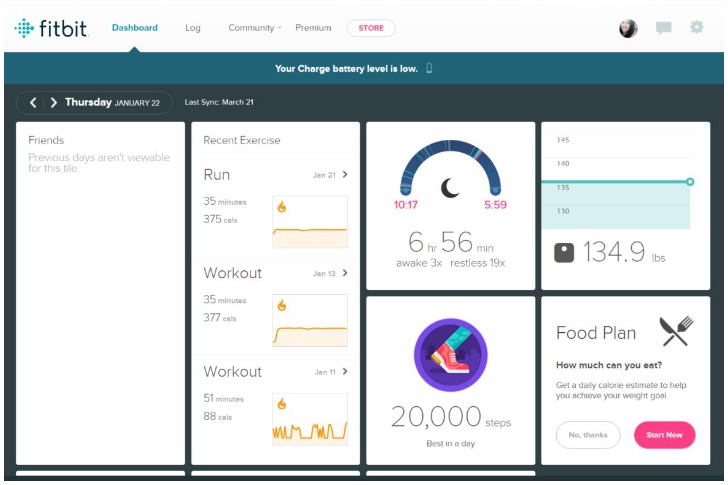Viewport: 728px width, 485px height.
Task: Click the 5:59 wake time
Action: pos(495,205)
